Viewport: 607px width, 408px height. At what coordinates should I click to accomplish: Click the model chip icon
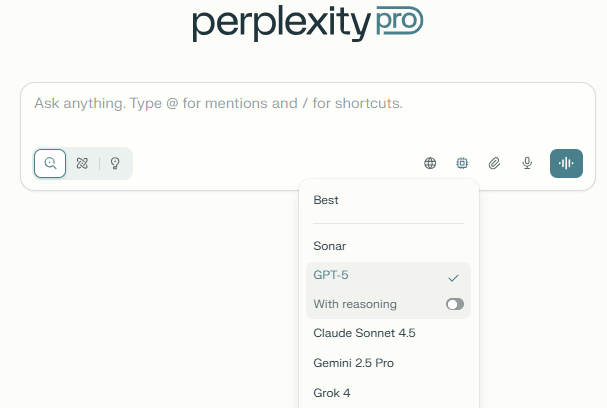pos(462,163)
